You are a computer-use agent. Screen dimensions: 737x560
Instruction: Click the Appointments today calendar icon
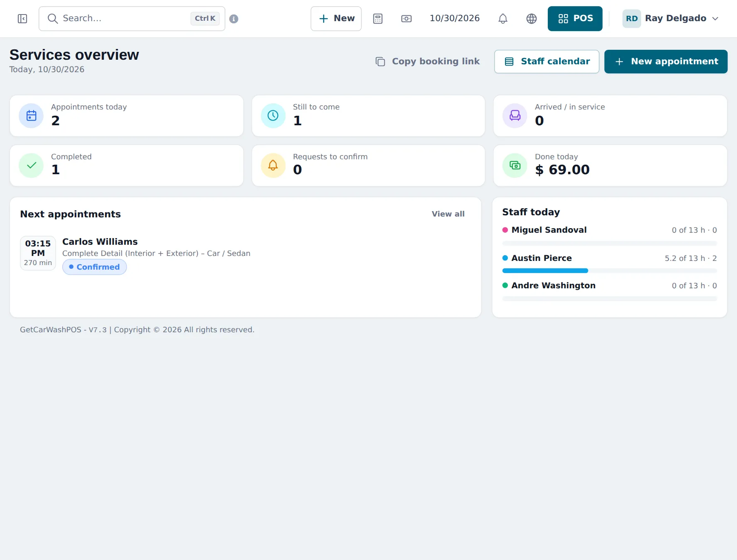(x=31, y=116)
